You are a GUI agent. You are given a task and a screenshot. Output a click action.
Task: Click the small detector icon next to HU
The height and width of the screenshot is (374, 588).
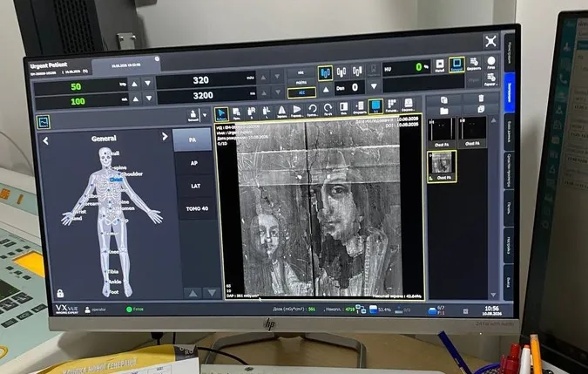point(440,65)
